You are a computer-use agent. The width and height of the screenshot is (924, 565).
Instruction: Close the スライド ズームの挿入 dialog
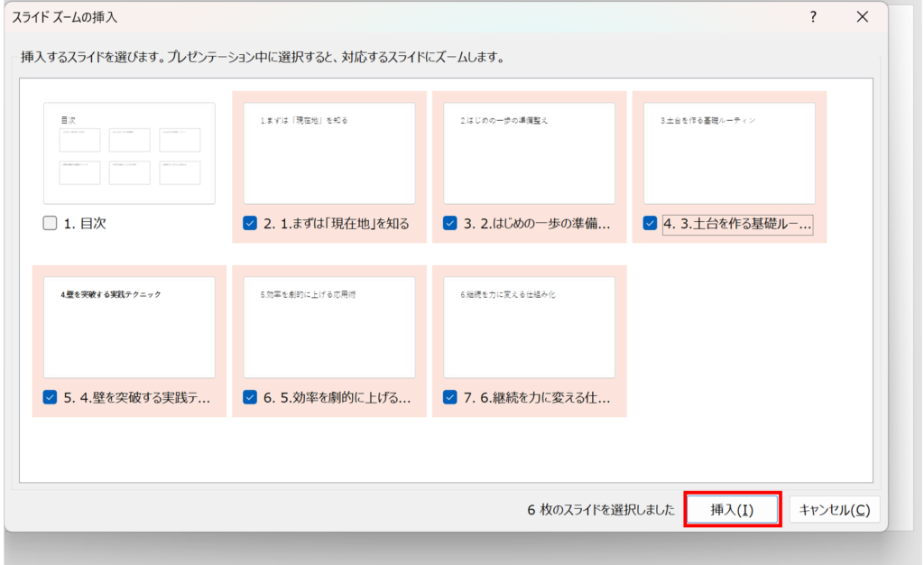tap(863, 16)
